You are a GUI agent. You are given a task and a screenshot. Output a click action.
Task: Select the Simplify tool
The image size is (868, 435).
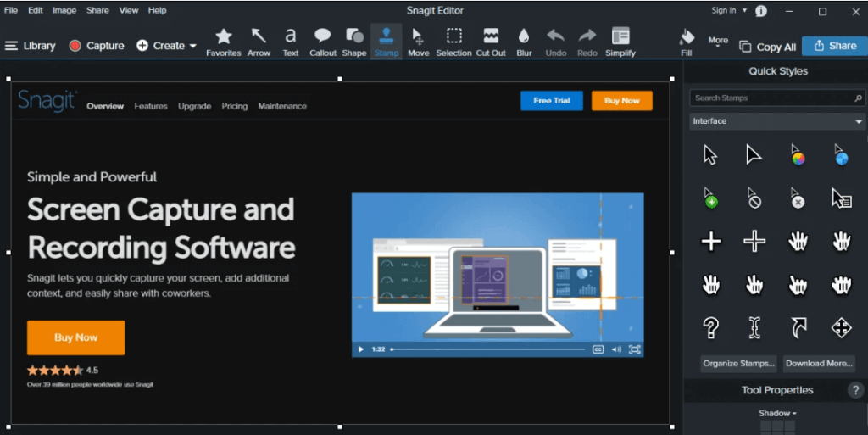click(x=620, y=42)
